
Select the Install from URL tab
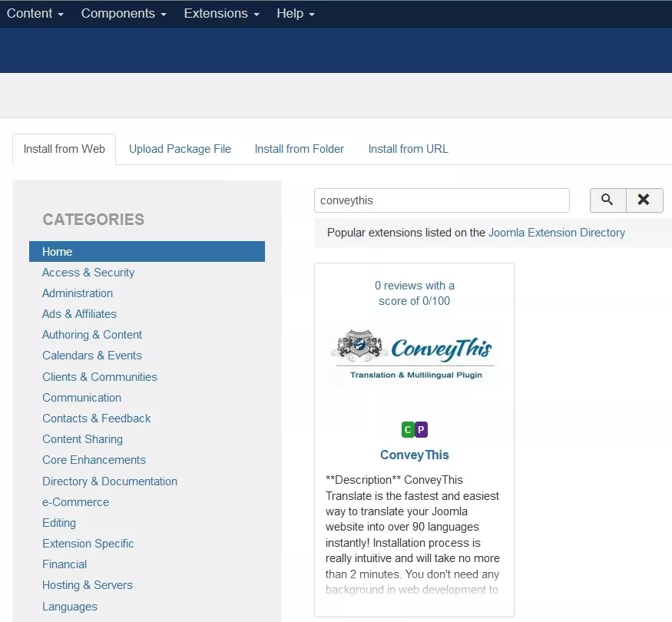[x=408, y=149]
